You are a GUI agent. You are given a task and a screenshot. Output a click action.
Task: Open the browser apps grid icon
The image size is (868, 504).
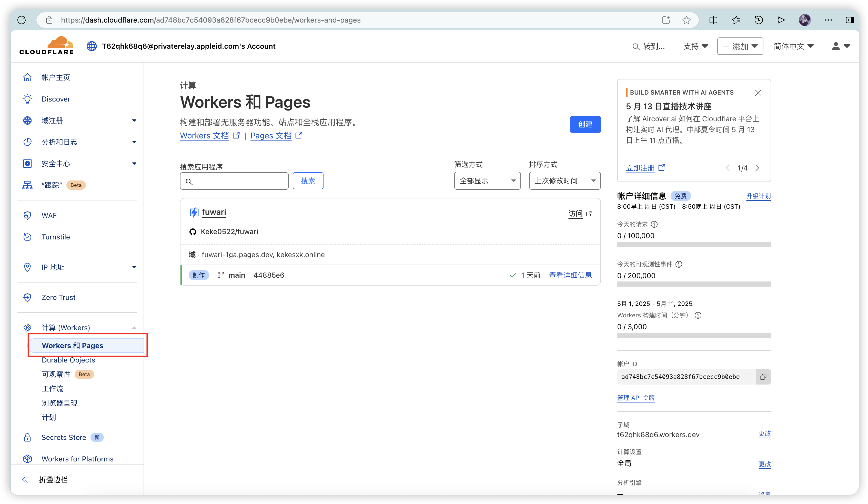click(x=666, y=20)
